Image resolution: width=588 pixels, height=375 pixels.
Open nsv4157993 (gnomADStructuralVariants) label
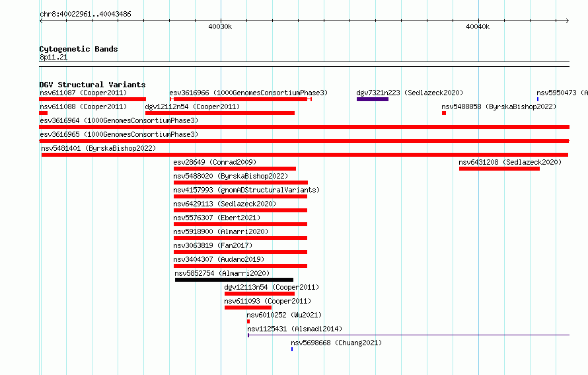(x=246, y=190)
